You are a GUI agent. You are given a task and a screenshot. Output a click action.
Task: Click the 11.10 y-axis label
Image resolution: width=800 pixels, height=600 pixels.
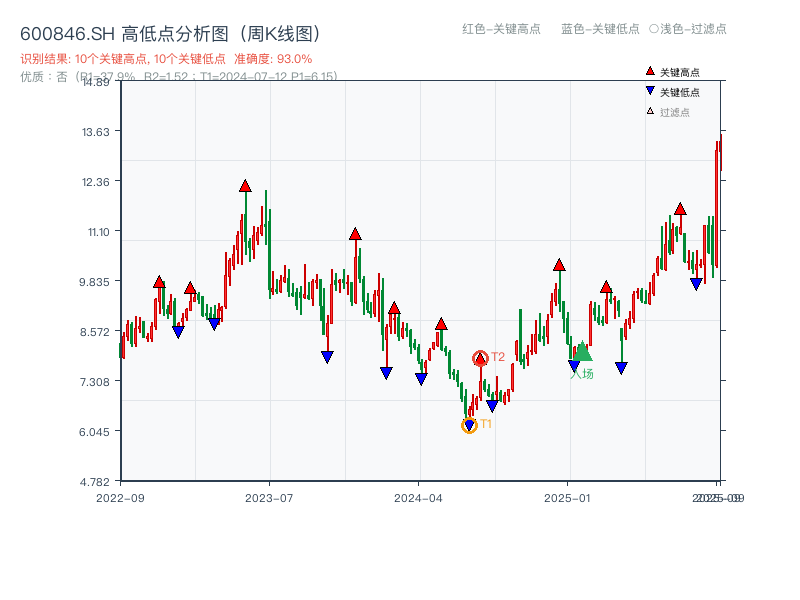(x=98, y=232)
